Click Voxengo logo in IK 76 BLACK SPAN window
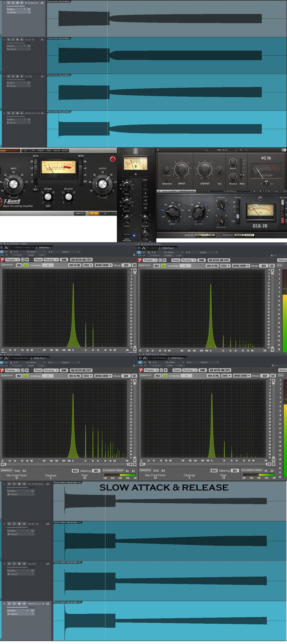The image size is (287, 644). point(2,259)
